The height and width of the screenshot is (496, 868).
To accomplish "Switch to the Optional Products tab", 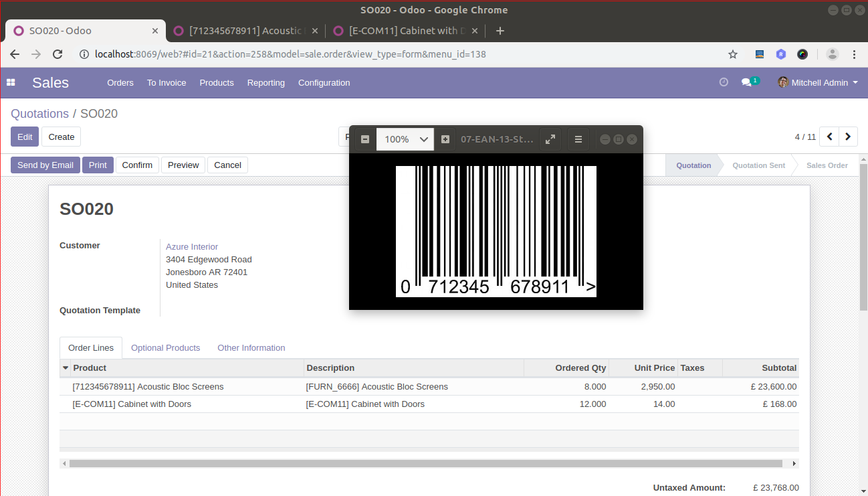I will (x=165, y=348).
